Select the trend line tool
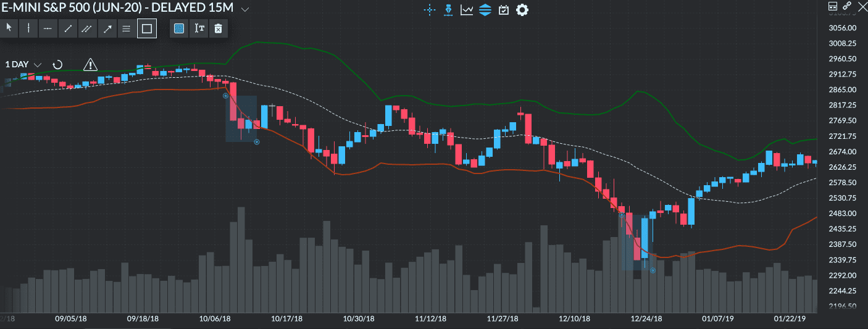 coord(68,28)
